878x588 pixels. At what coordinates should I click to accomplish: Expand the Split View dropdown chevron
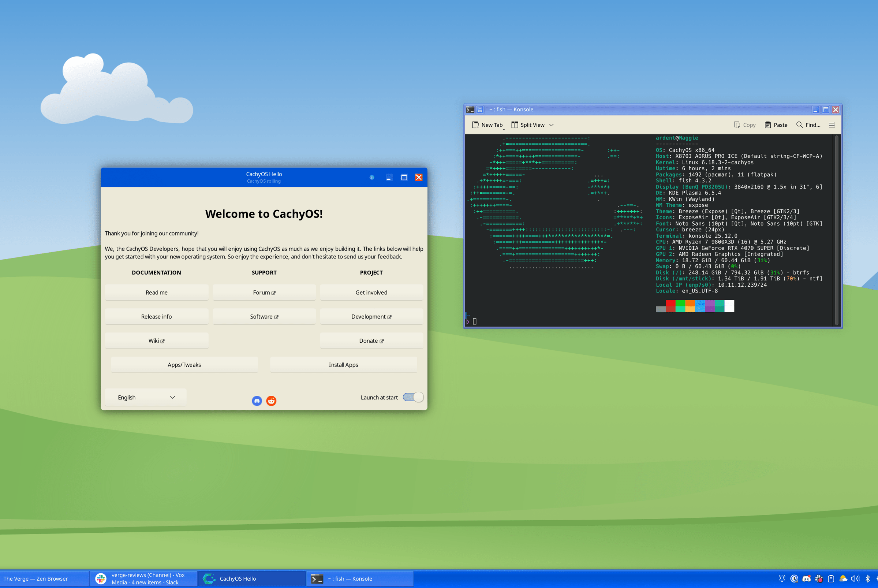tap(551, 125)
